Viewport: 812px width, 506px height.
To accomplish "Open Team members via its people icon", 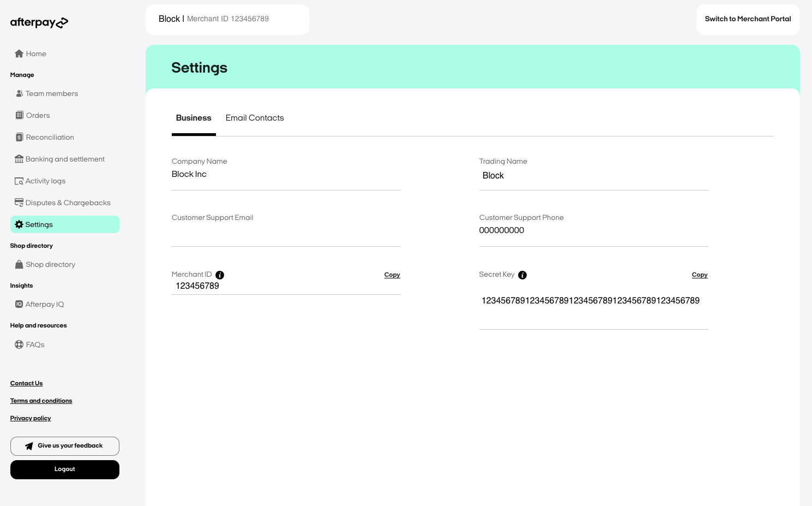I will (x=19, y=93).
